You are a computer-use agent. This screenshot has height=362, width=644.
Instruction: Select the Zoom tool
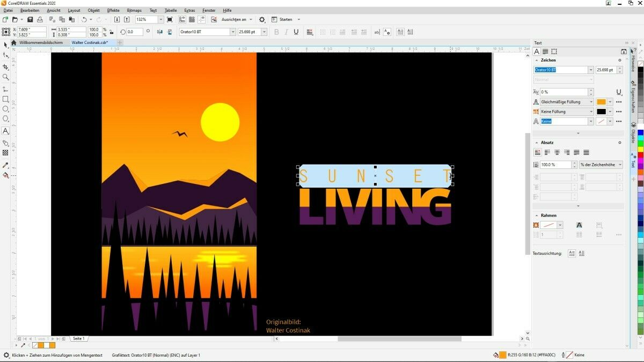pos(5,77)
